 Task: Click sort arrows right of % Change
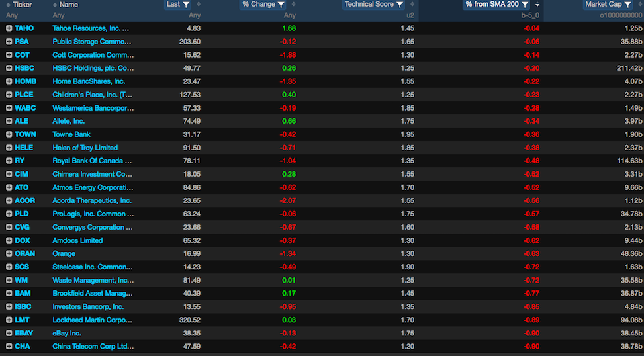[293, 4]
